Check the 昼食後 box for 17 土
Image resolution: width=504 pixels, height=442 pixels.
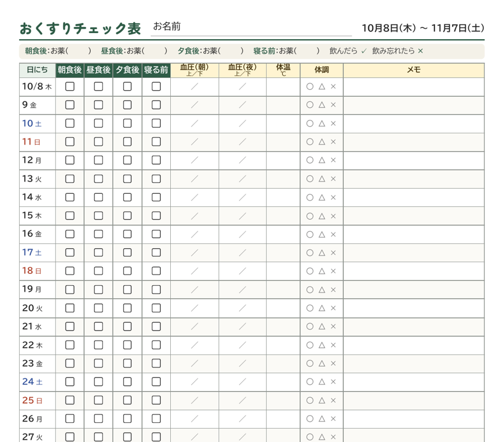click(x=99, y=253)
